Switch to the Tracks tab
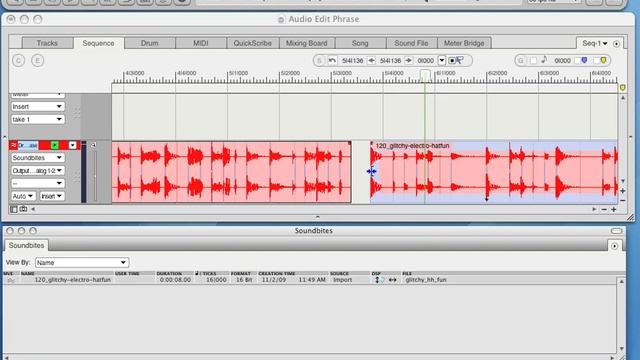The width and height of the screenshot is (640, 360). [x=47, y=43]
